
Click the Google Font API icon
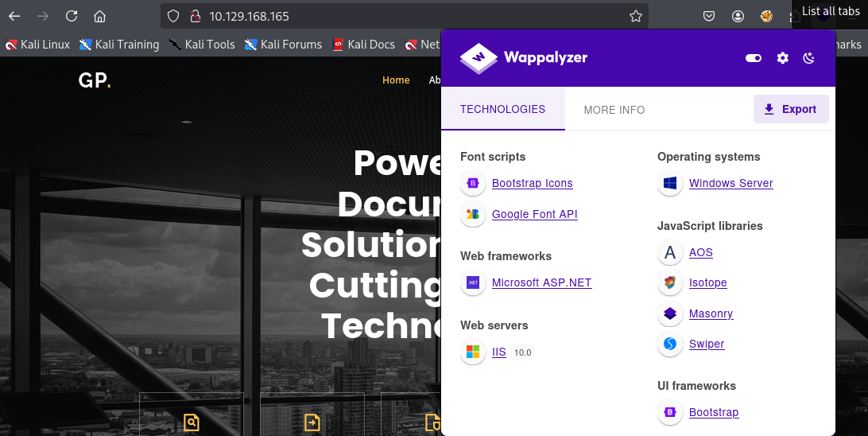point(473,214)
